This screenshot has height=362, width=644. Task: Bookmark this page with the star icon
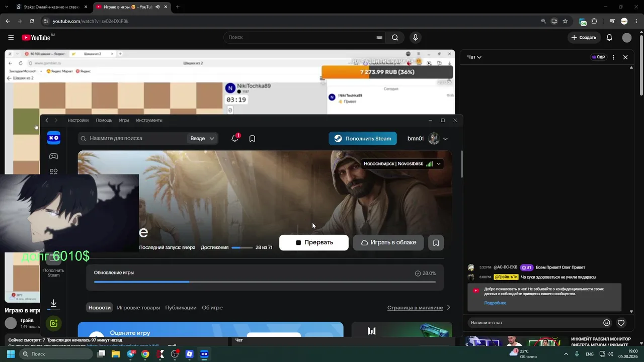(565, 21)
